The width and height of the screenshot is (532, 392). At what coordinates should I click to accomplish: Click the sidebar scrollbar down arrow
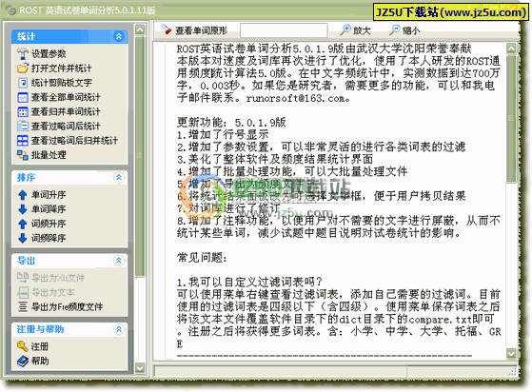(x=140, y=367)
